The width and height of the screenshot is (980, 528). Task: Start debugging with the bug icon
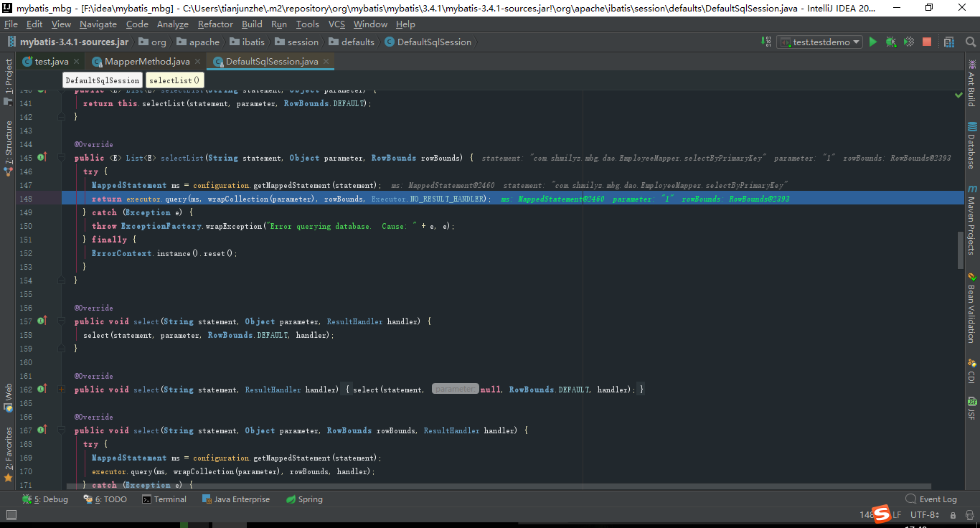click(890, 42)
